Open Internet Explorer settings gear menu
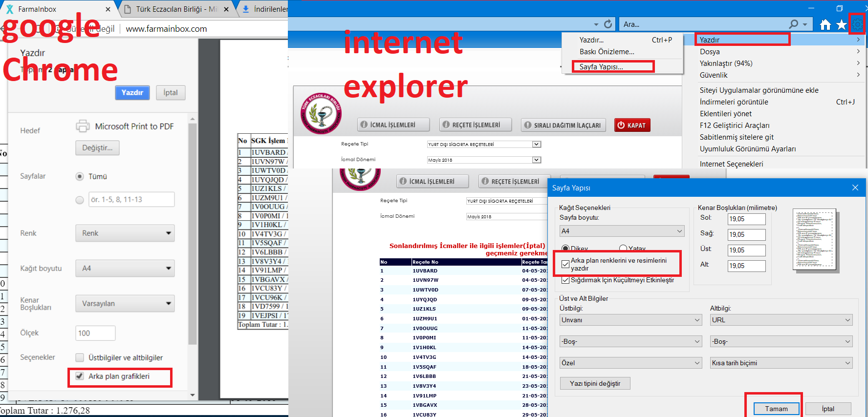The image size is (868, 417). (857, 24)
